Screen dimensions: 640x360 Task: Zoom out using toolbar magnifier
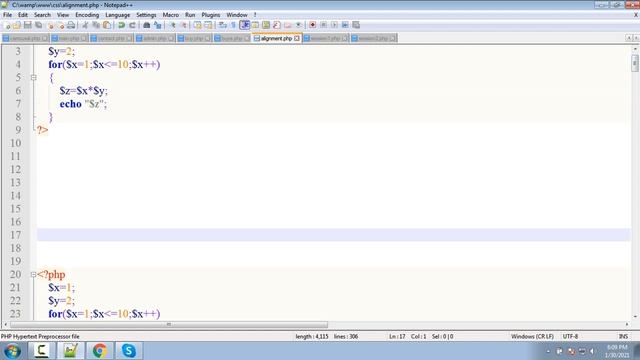[x=183, y=25]
